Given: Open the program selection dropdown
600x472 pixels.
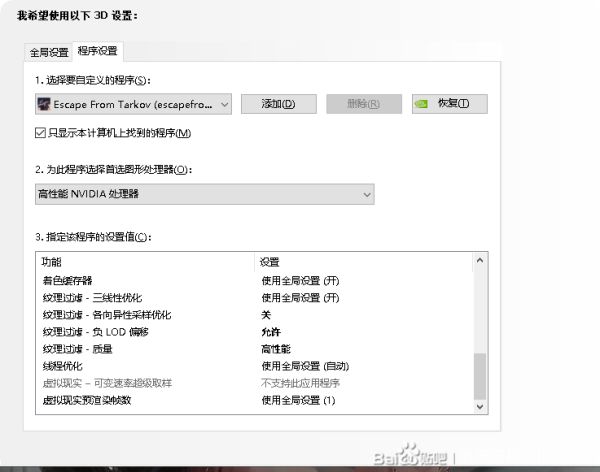Looking at the screenshot, I should point(222,104).
